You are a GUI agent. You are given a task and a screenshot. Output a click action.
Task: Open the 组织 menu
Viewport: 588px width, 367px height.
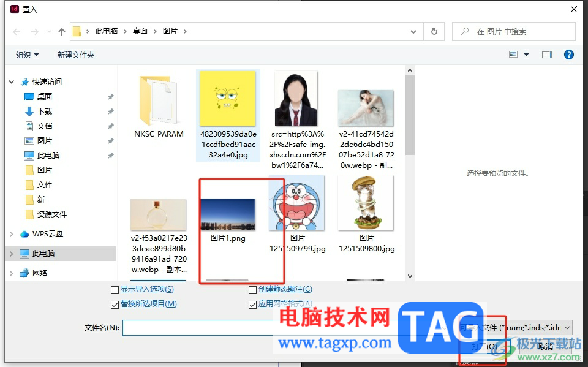click(27, 55)
